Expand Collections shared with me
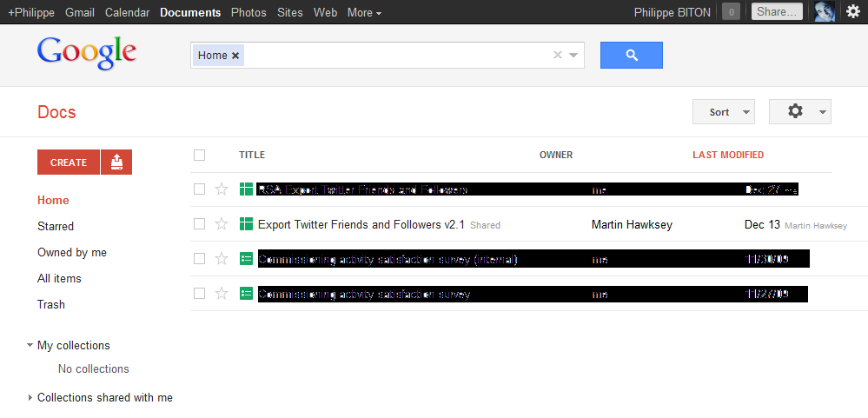The image size is (868, 418). click(30, 397)
